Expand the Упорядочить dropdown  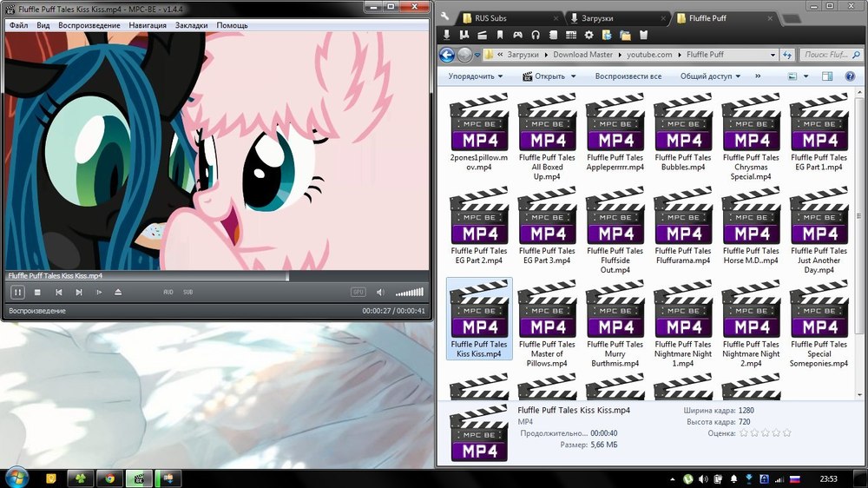(x=477, y=76)
